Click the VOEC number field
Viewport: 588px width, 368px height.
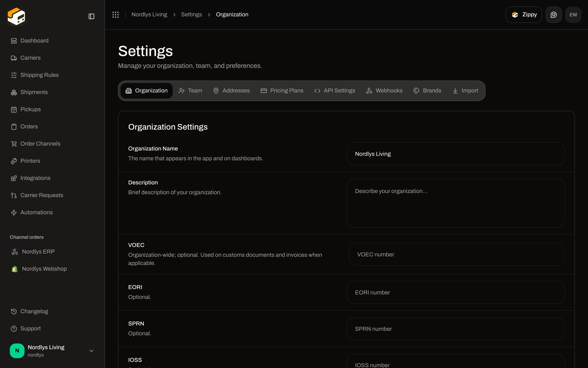point(456,254)
